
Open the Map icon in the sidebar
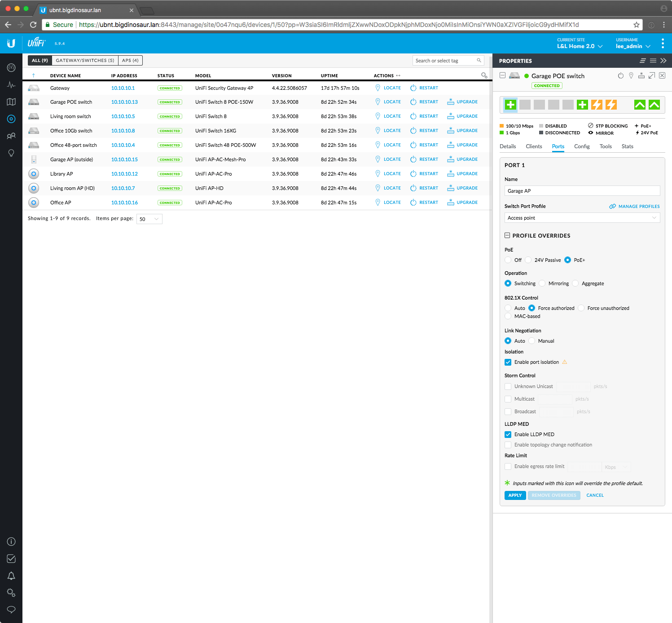point(11,102)
